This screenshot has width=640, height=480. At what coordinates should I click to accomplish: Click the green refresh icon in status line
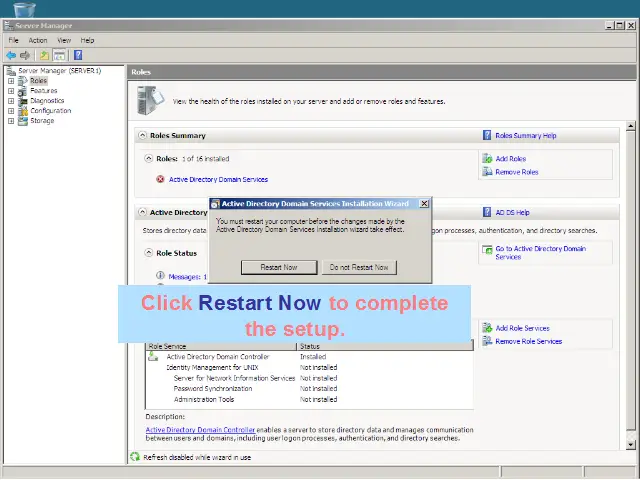135,457
